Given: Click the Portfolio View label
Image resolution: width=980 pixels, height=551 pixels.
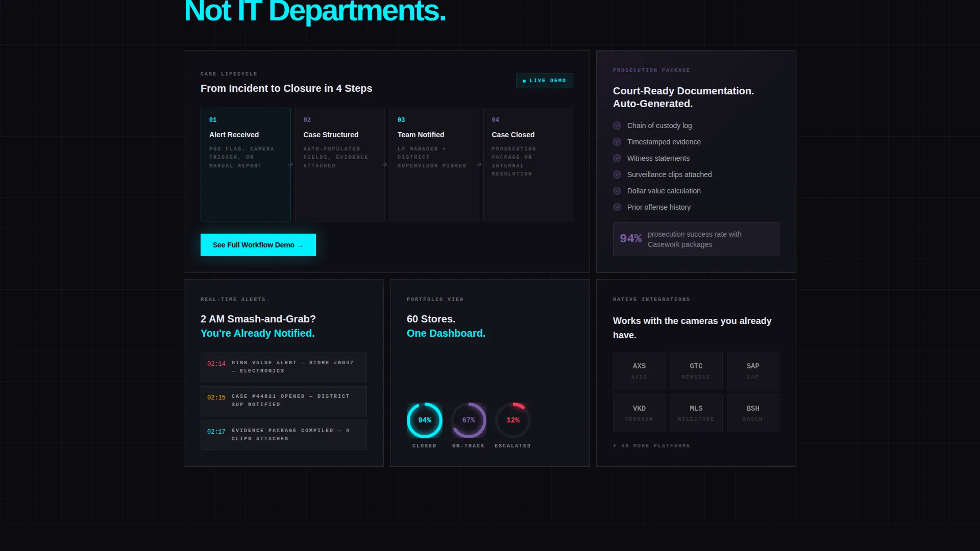Looking at the screenshot, I should click(435, 299).
